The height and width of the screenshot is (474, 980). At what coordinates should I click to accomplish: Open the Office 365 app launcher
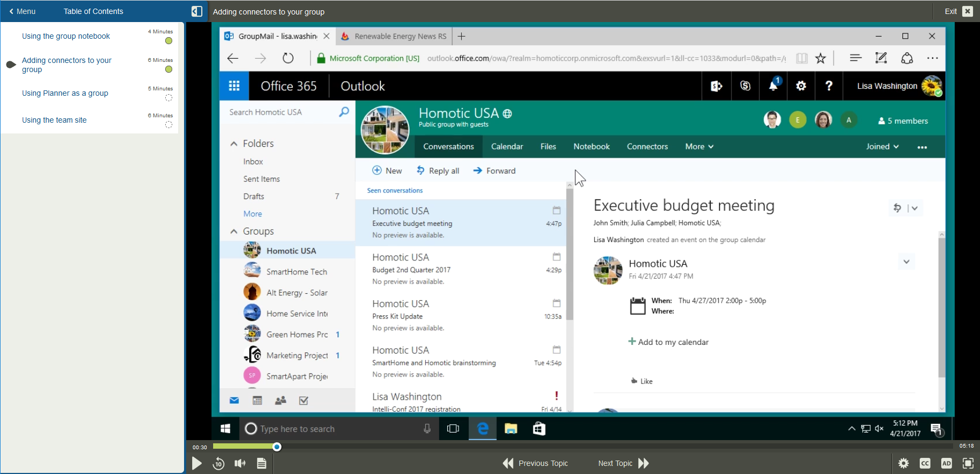coord(234,86)
